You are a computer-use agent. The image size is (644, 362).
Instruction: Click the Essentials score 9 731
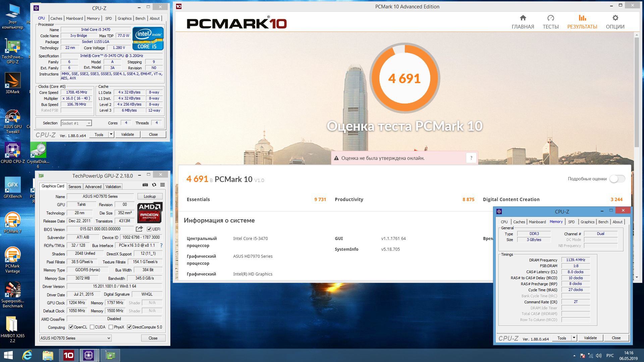coord(320,199)
